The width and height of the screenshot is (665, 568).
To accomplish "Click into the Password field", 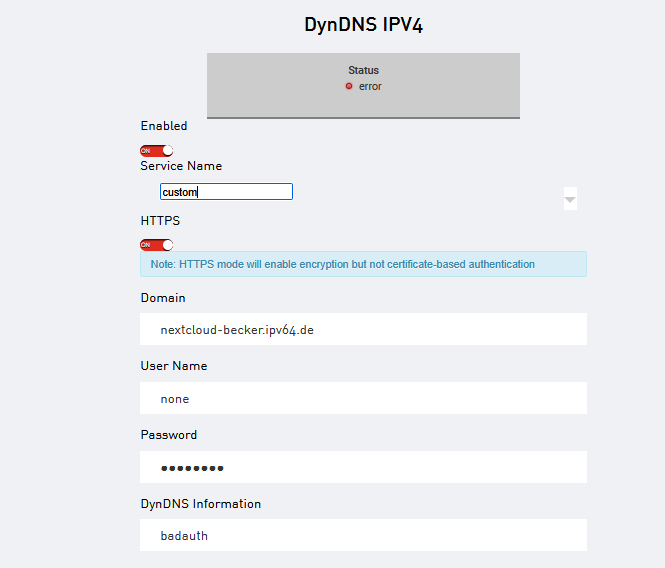I will pyautogui.click(x=363, y=467).
